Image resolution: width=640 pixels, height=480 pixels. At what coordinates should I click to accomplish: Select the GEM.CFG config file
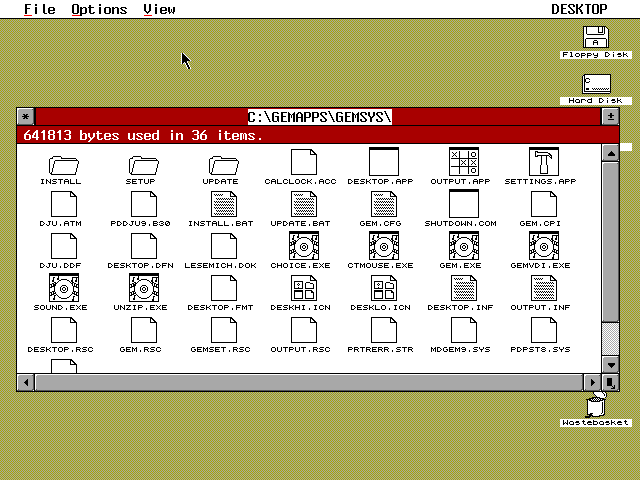click(384, 204)
